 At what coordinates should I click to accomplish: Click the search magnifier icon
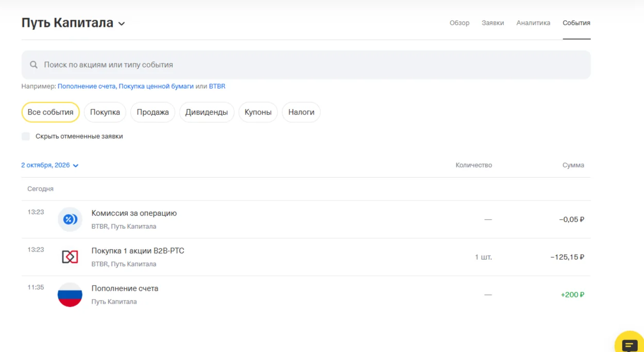coord(34,65)
